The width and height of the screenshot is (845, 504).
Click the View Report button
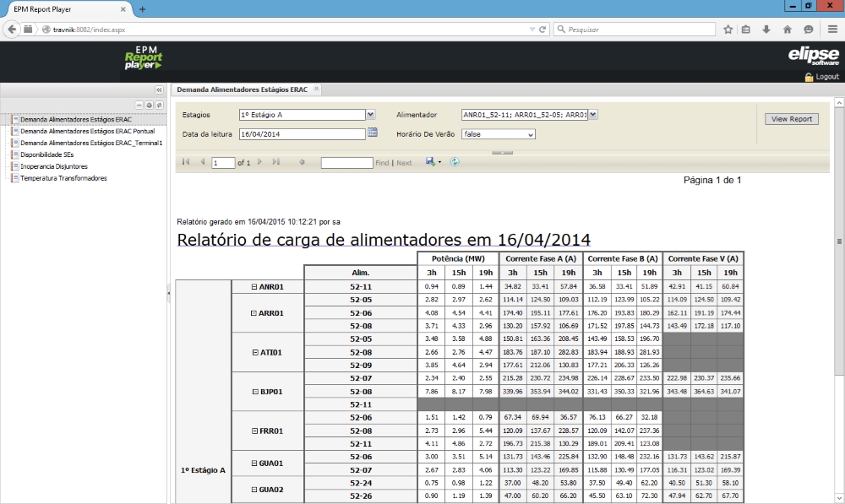(792, 119)
